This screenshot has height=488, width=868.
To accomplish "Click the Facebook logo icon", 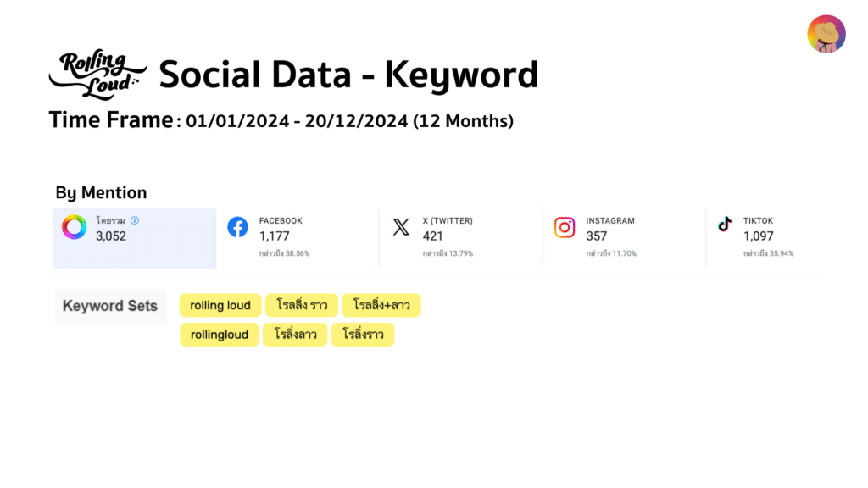I will click(237, 227).
